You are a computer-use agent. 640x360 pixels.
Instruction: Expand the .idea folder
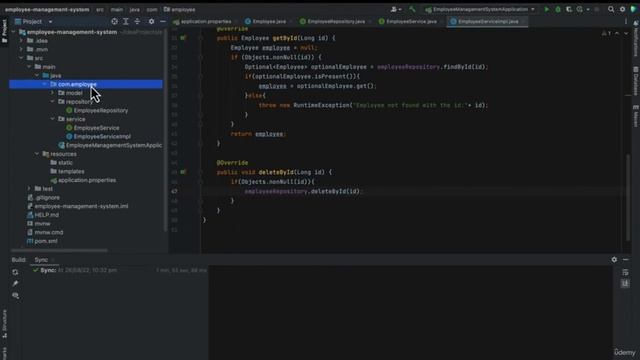[x=21, y=40]
